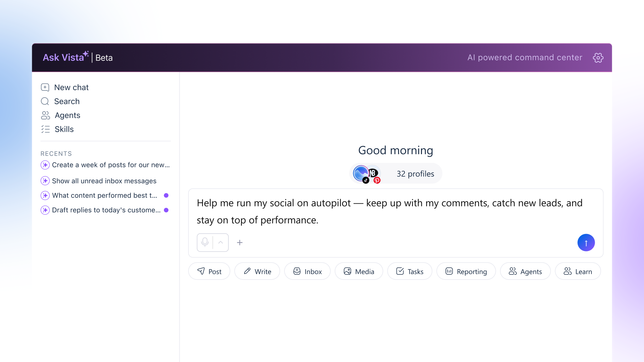Open recent chat 'What content performed best'
This screenshot has height=362, width=644.
click(105, 195)
